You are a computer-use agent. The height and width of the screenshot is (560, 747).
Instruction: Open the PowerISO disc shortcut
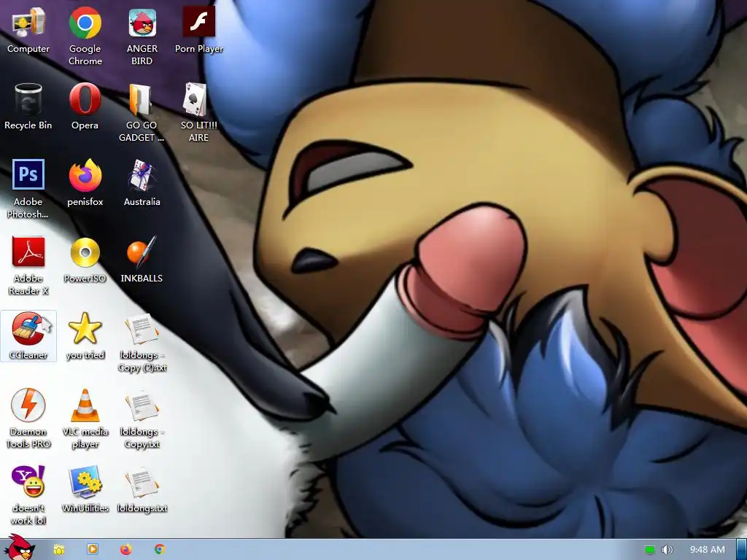click(85, 260)
